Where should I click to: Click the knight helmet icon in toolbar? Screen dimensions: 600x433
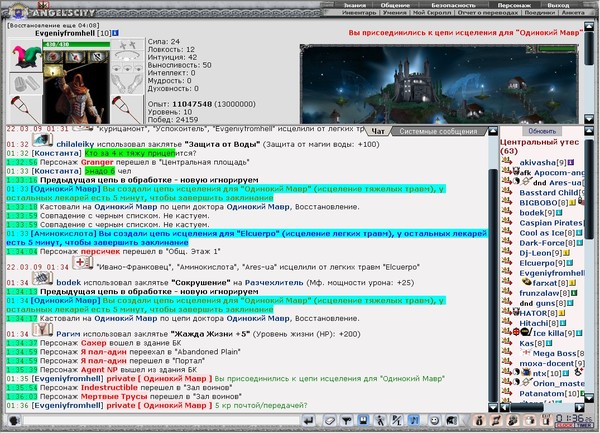452,421
